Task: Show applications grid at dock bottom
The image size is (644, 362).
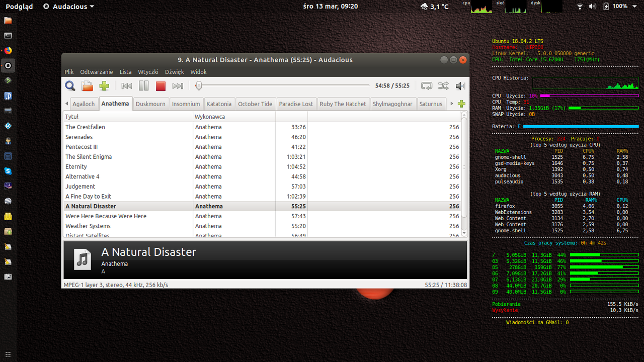Action: click(8, 354)
